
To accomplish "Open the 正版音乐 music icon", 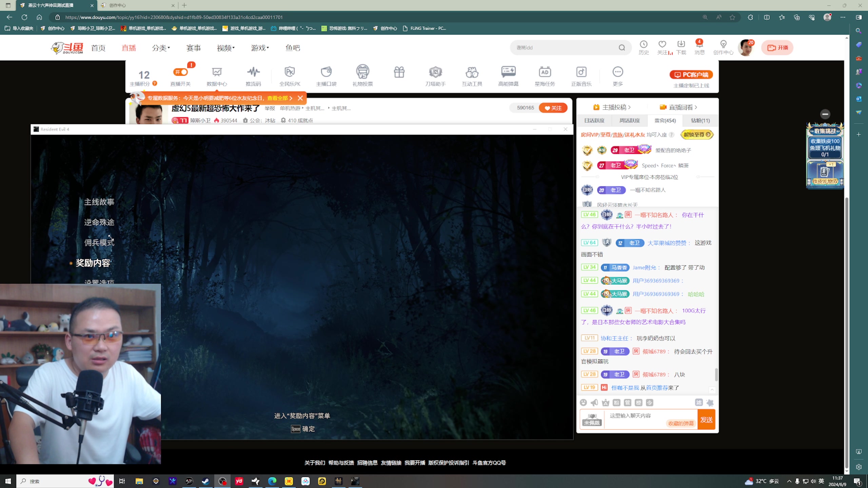I will (x=581, y=73).
